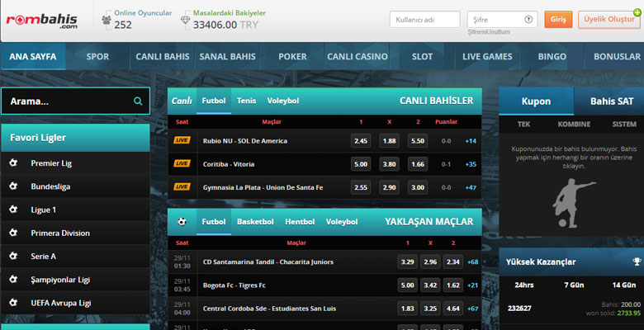Bet 2.45 on Rubio NU home win
This screenshot has width=644, height=330.
[361, 141]
